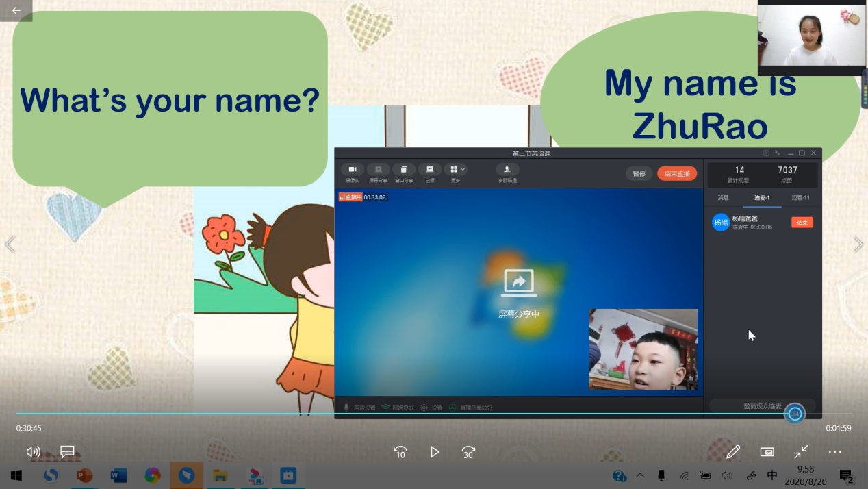Screen dimensions: 868x489
Task: Mute the video player volume
Action: click(x=33, y=452)
